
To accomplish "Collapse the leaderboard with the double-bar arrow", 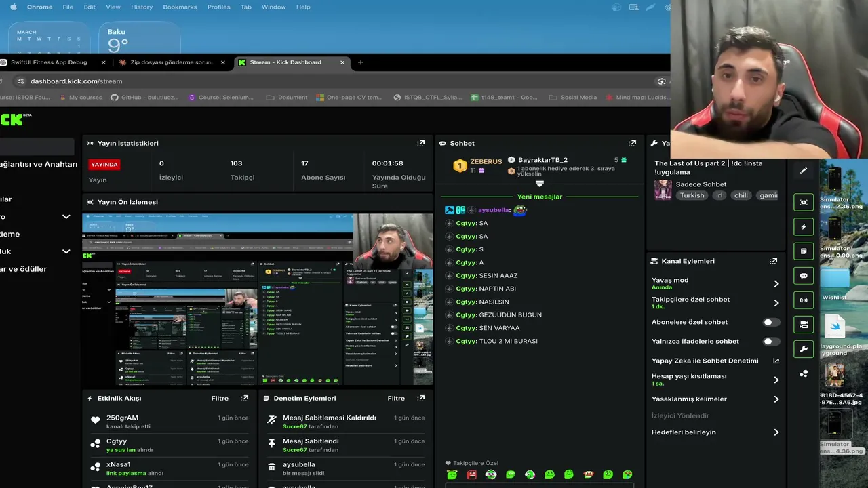I will 540,184.
